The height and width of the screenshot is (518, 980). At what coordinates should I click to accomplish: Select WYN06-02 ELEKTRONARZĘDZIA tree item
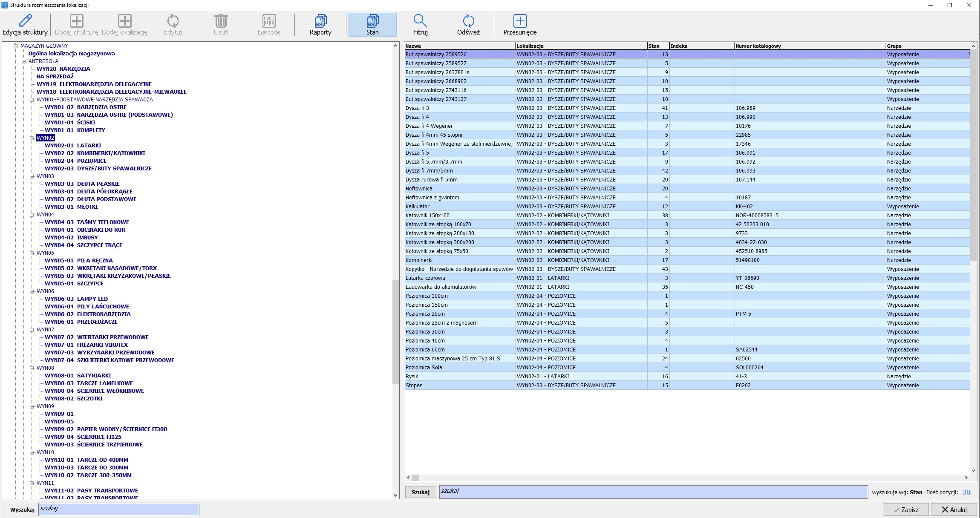click(88, 314)
